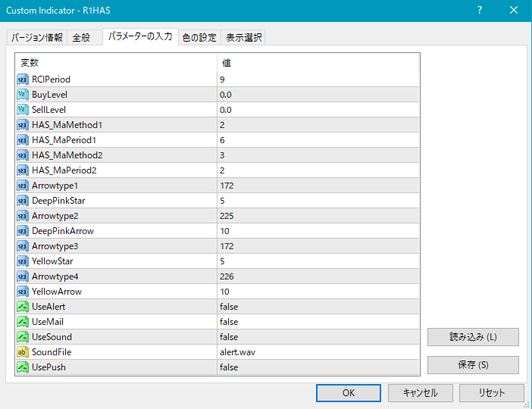Click the integer icon beside YellowStar
The width and height of the screenshot is (532, 409).
click(x=23, y=261)
